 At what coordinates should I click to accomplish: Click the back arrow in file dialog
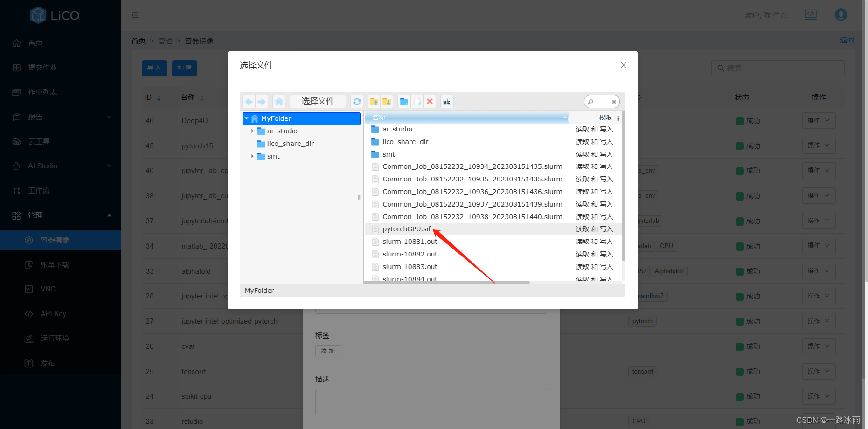click(249, 101)
